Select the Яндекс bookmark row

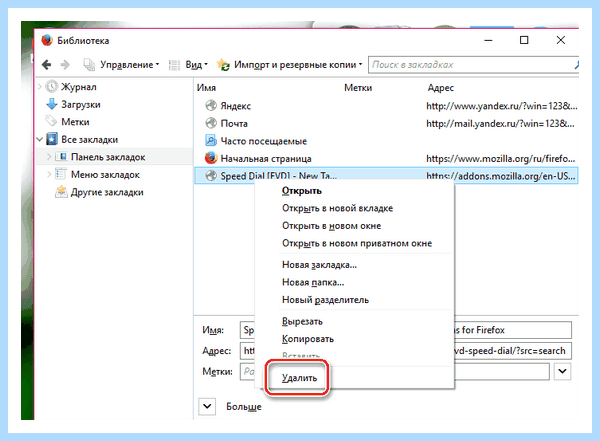[386, 106]
